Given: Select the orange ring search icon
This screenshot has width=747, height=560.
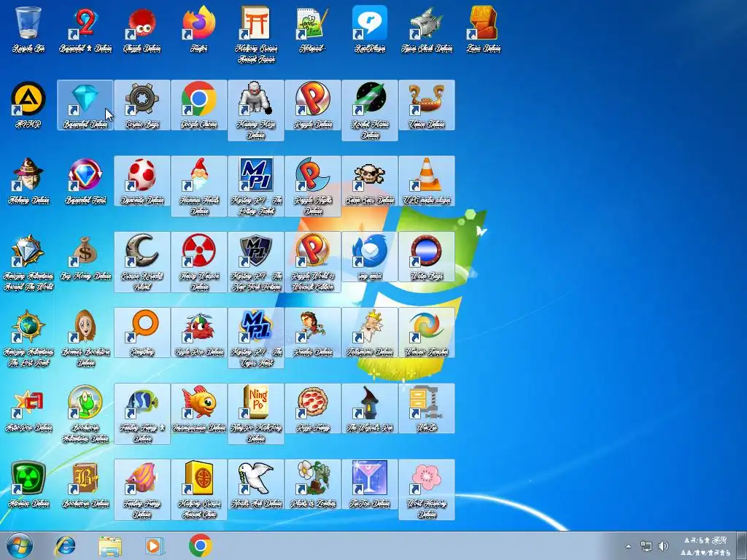Looking at the screenshot, I should pos(142,332).
